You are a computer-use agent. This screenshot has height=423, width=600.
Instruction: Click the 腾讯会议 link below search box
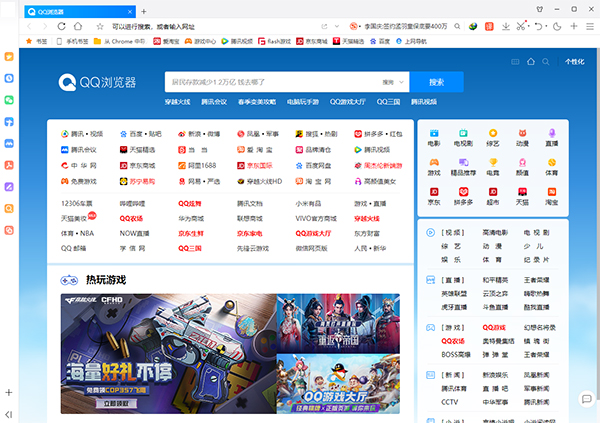pos(214,102)
